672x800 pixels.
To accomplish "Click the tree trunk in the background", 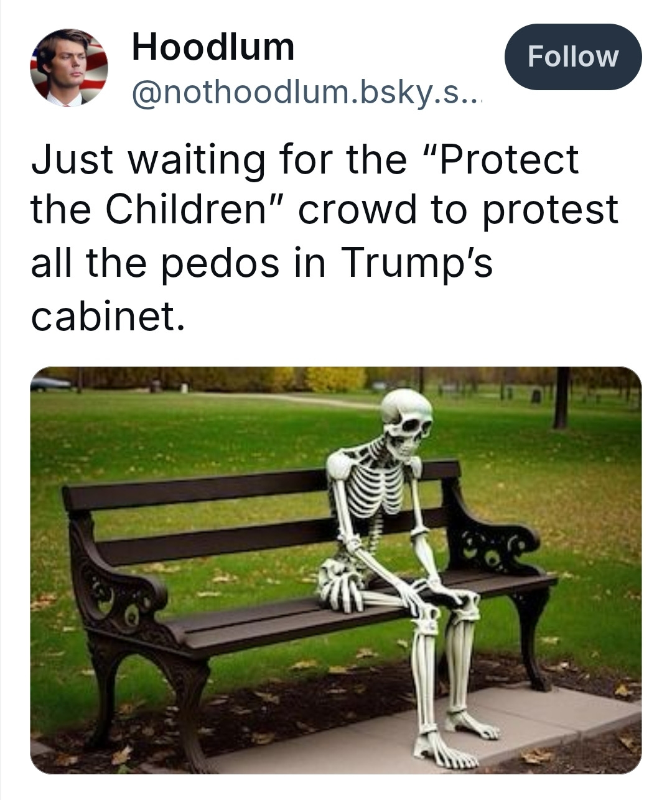I will click(562, 398).
